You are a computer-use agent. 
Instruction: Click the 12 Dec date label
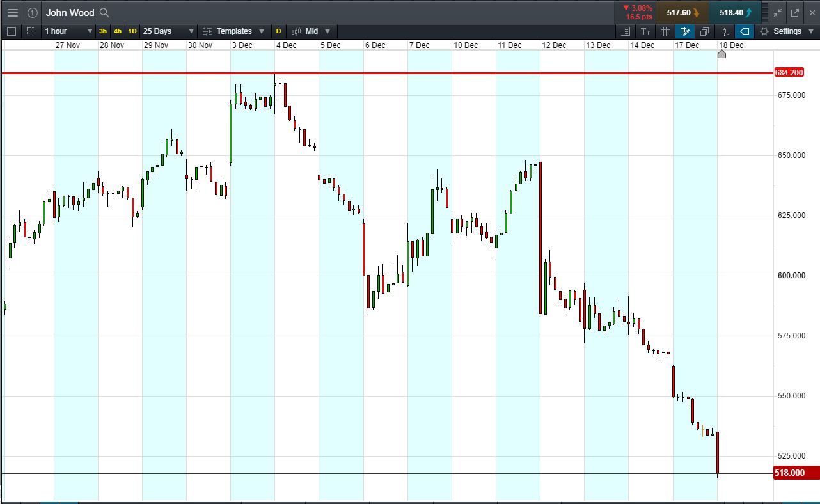pyautogui.click(x=554, y=45)
